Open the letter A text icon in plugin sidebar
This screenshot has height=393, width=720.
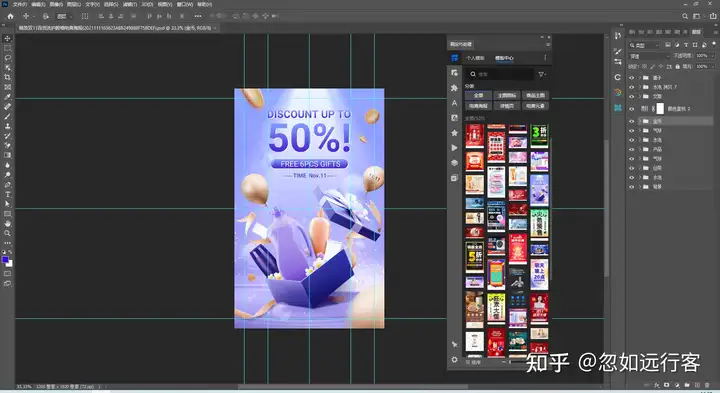[454, 103]
